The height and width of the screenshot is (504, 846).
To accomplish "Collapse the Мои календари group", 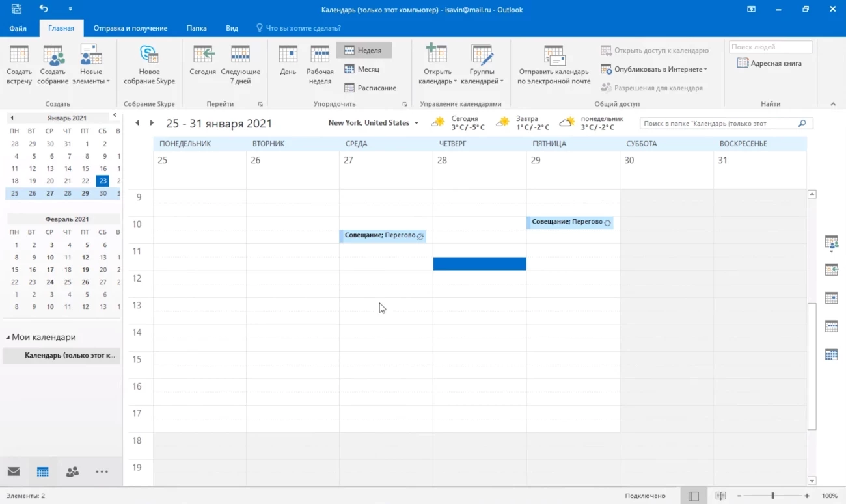I will click(x=8, y=338).
